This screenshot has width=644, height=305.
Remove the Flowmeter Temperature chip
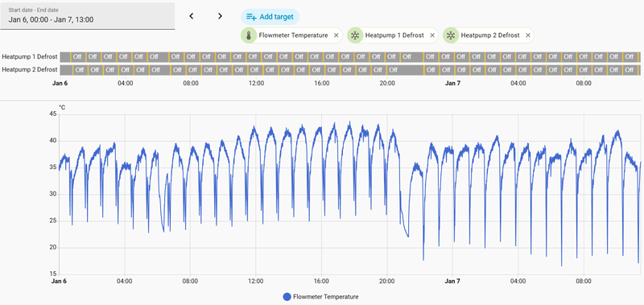(336, 35)
